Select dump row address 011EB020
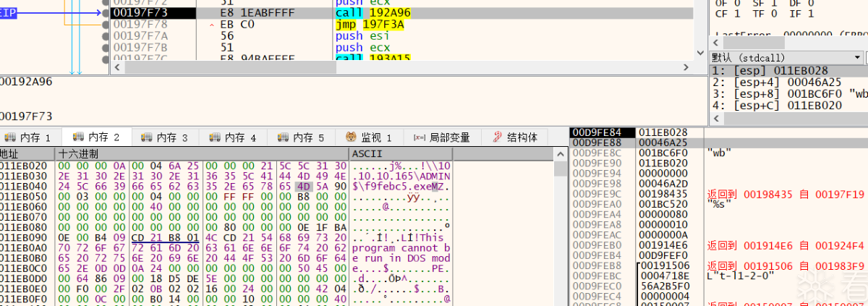The image size is (868, 306). [x=24, y=166]
